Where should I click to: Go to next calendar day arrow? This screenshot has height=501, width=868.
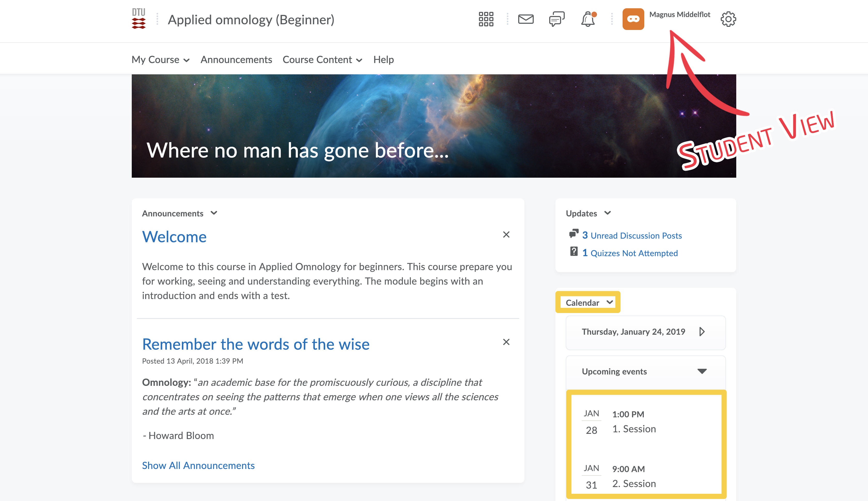point(702,332)
